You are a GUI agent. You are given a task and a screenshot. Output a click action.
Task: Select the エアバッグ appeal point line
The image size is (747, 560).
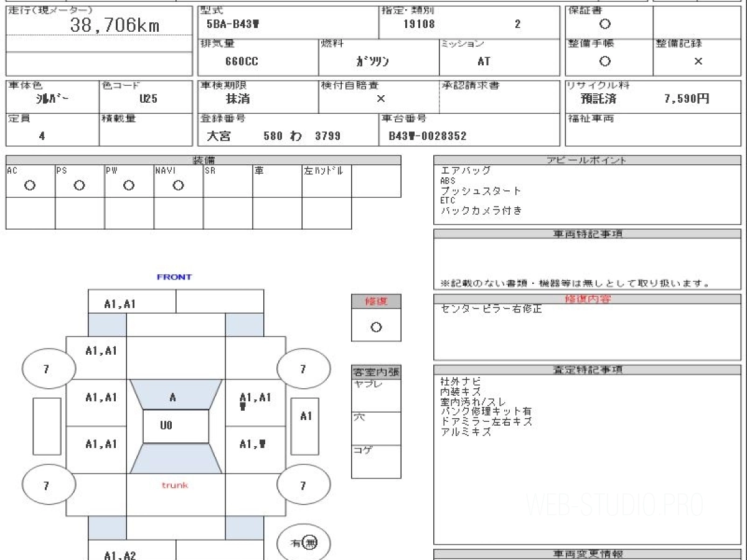466,170
